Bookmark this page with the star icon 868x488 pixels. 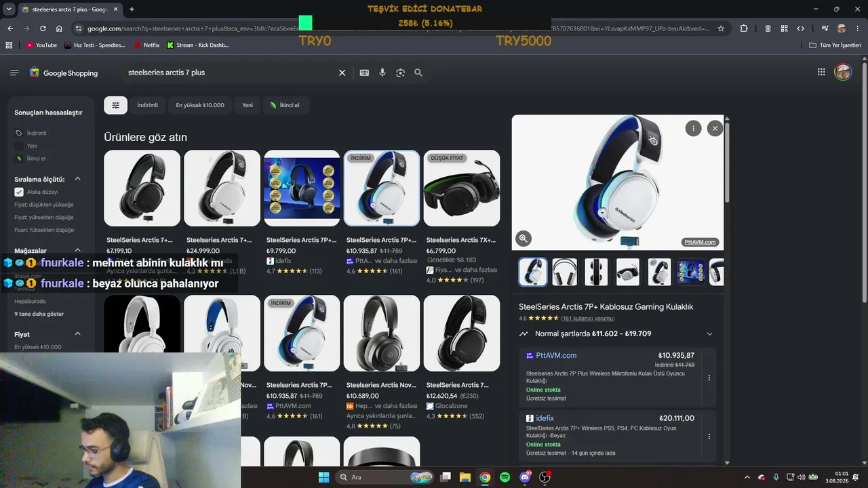pyautogui.click(x=721, y=28)
